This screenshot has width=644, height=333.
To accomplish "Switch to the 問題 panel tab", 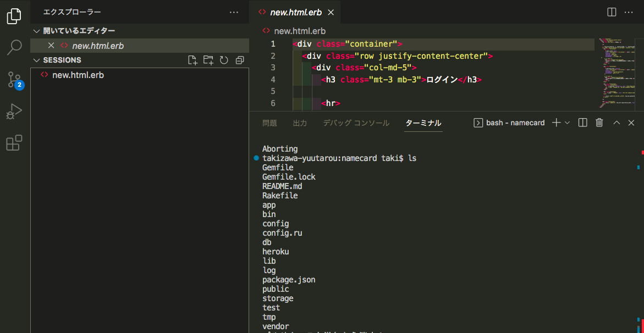I will pos(269,123).
